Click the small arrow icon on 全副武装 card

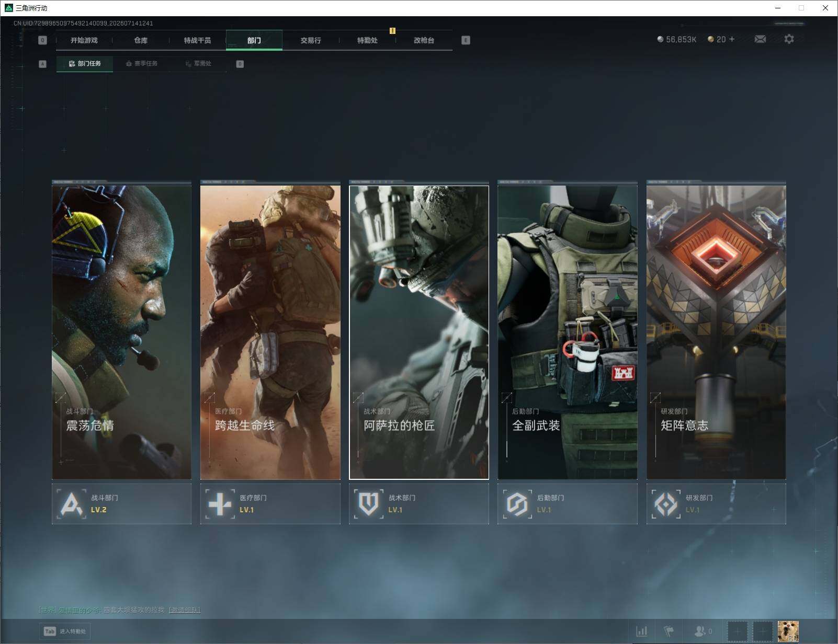pos(506,398)
